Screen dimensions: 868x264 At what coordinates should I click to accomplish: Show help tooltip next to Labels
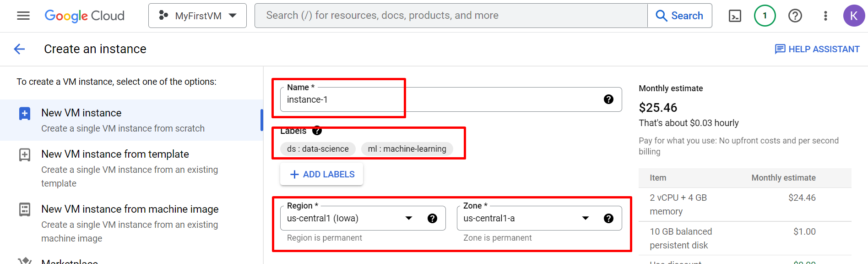pos(317,131)
